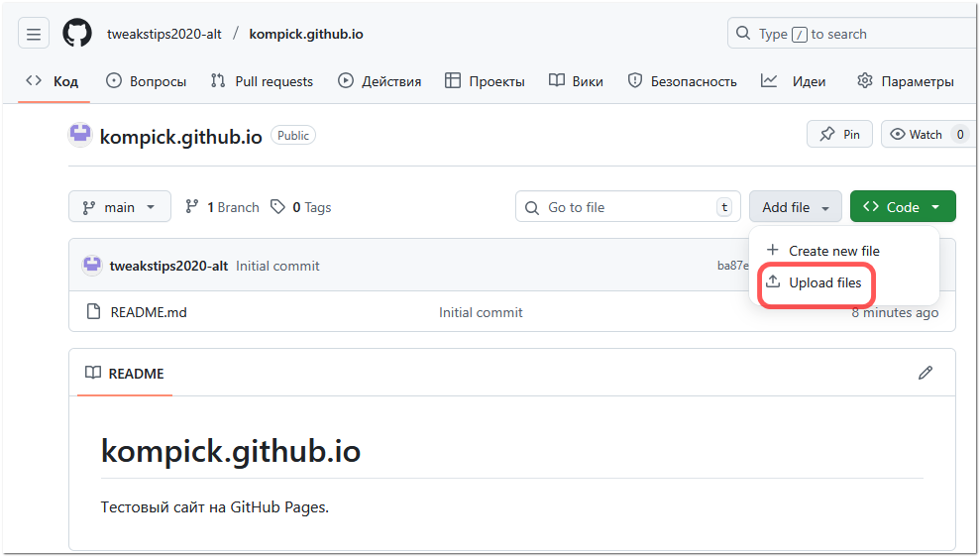This screenshot has height=557, width=980.
Task: Click the graph icon beside Идеи
Action: point(769,80)
